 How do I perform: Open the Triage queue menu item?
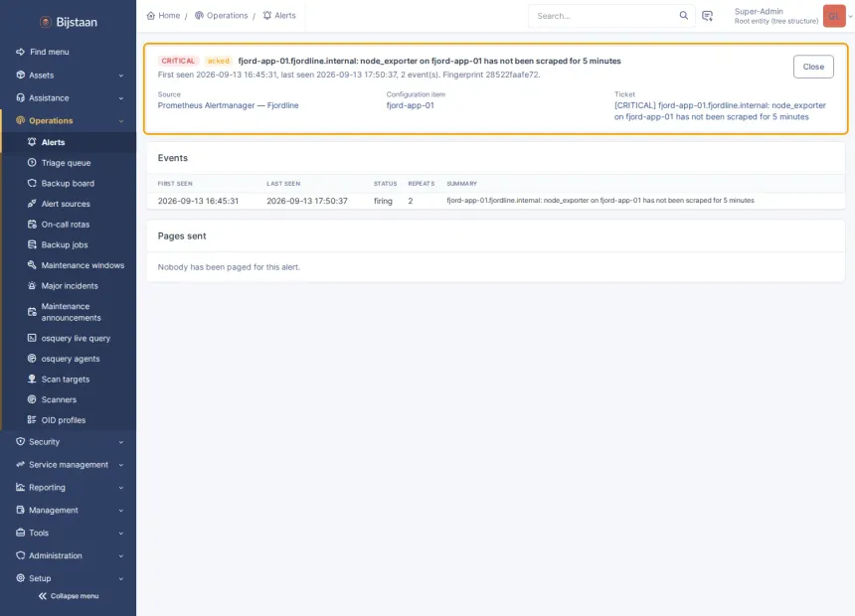pyautogui.click(x=69, y=163)
